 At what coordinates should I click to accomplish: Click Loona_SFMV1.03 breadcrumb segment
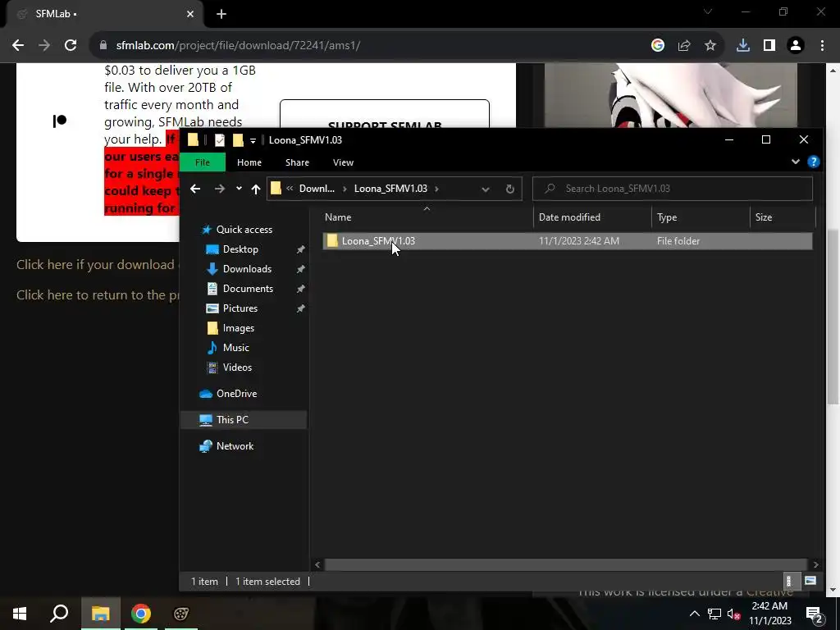[x=390, y=189]
